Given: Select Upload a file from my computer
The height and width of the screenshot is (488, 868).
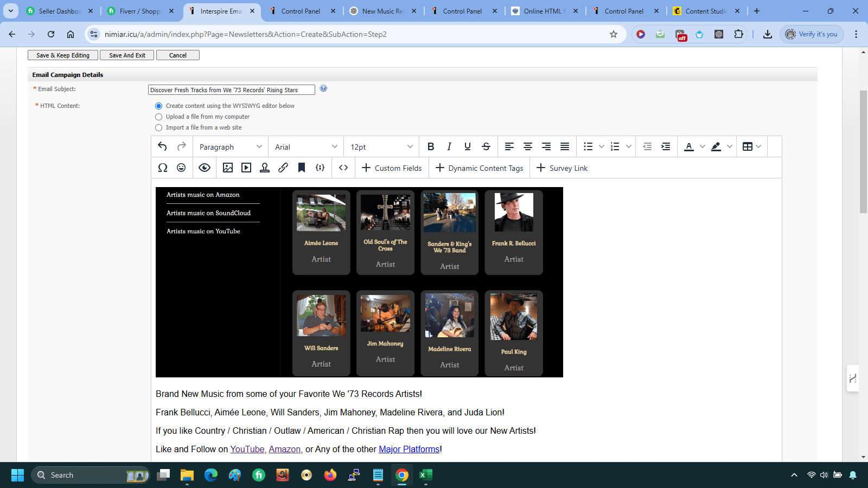Looking at the screenshot, I should click(159, 117).
